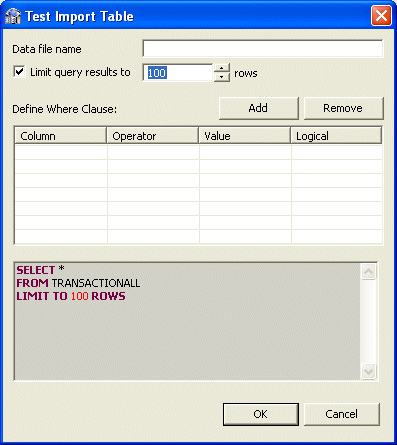Image resolution: width=397 pixels, height=445 pixels.
Task: Click the Cancel button
Action: click(x=342, y=414)
